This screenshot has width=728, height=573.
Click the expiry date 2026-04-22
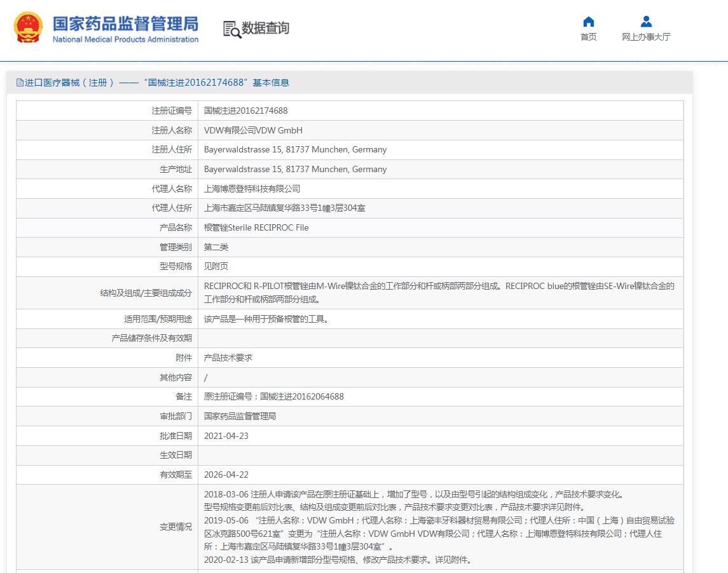(x=226, y=475)
